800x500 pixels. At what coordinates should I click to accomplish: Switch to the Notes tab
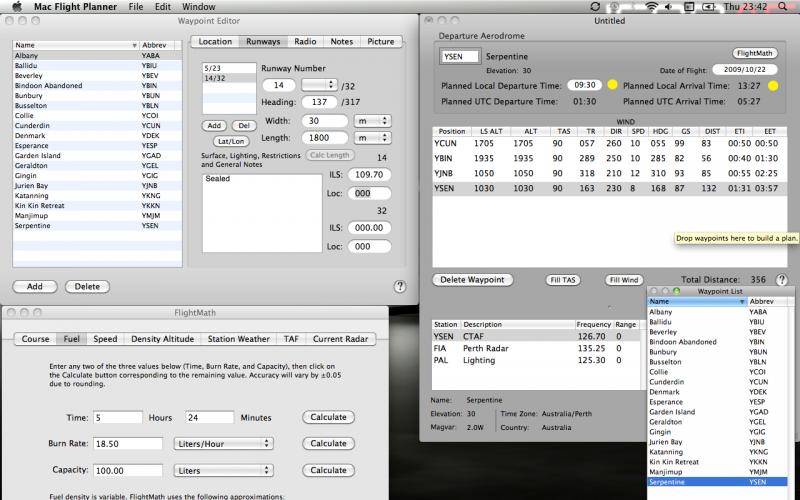click(341, 41)
